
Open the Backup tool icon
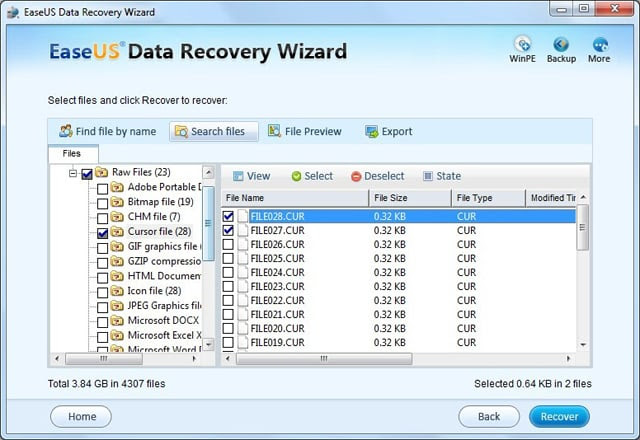[561, 44]
